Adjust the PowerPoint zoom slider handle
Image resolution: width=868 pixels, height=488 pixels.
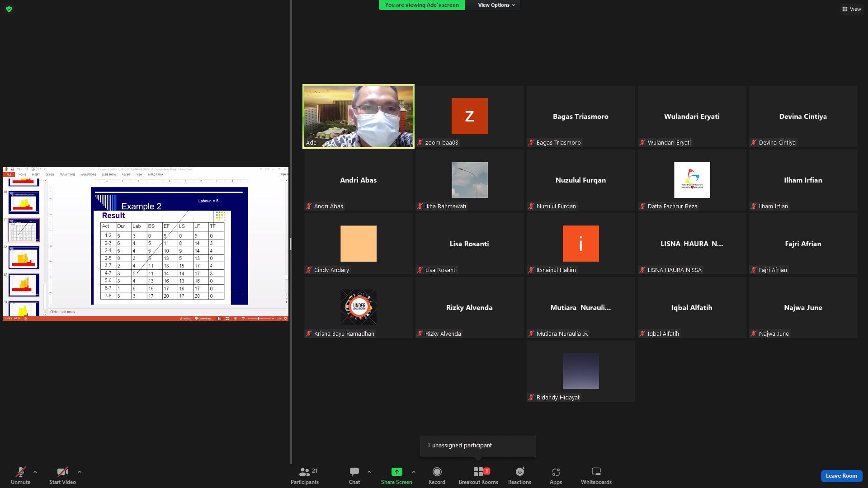tap(259, 319)
